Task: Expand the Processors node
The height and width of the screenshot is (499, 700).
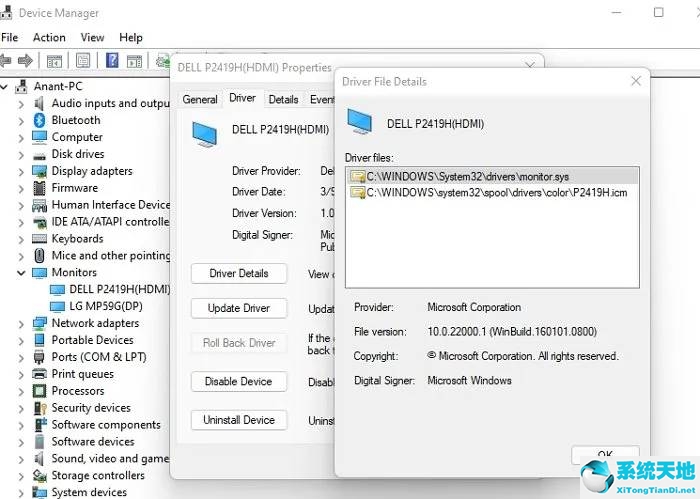Action: click(21, 392)
